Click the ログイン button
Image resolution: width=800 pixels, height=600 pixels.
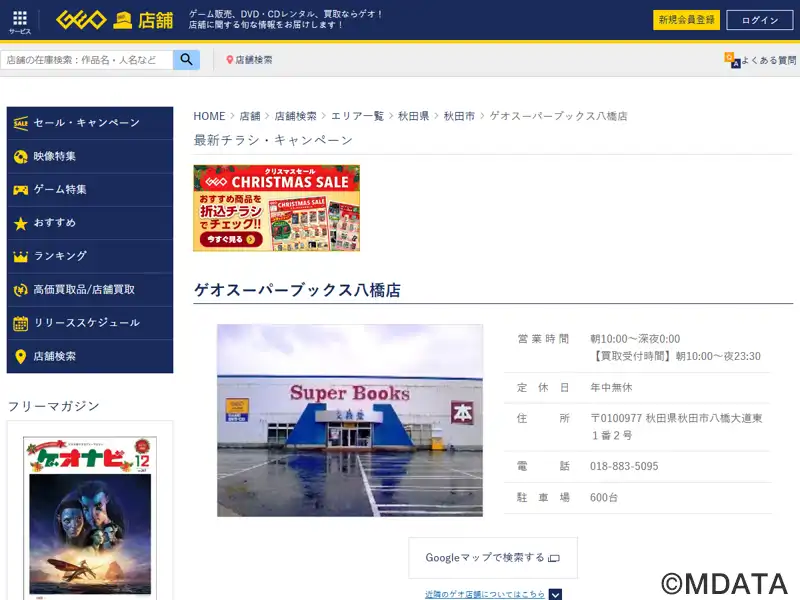[760, 20]
